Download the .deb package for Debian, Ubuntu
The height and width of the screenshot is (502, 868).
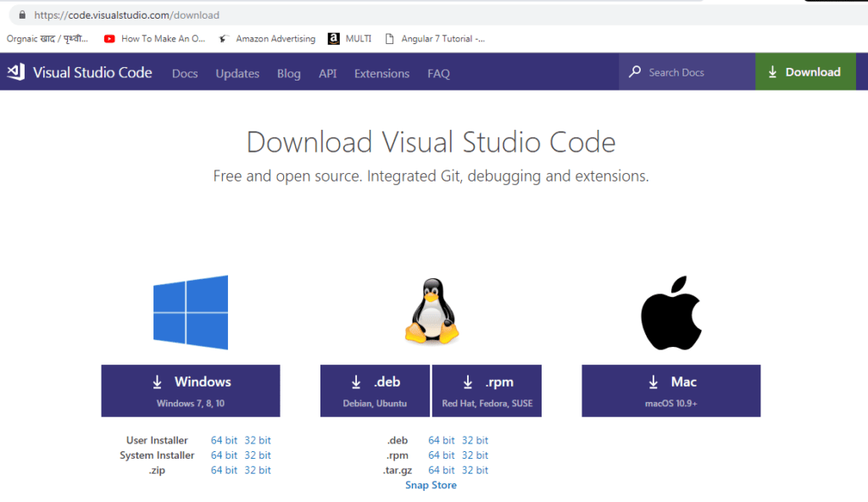coord(375,390)
